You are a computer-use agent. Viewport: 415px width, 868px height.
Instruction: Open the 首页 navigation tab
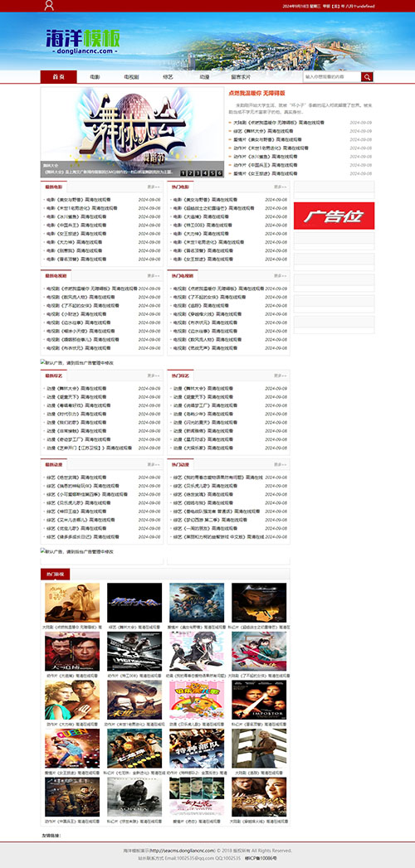coord(59,77)
